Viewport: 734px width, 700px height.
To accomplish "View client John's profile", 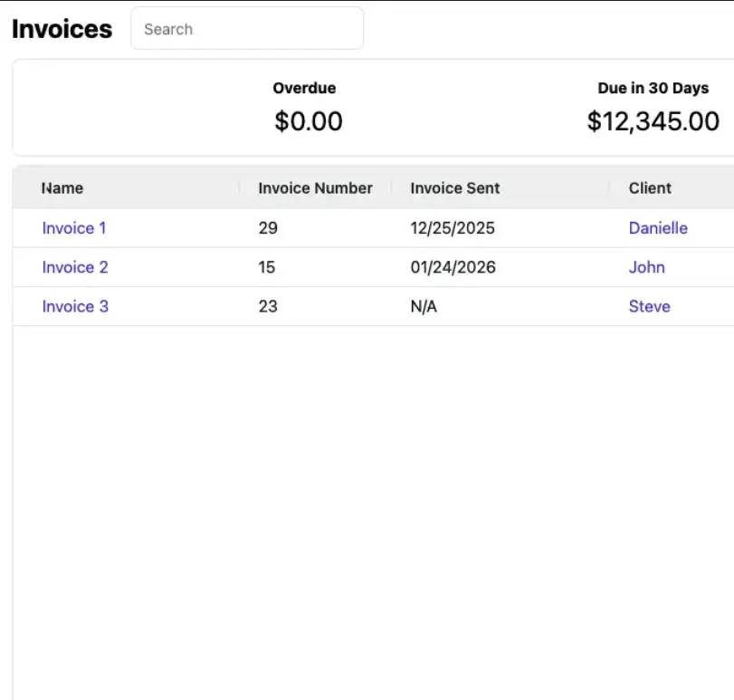I will tap(647, 267).
